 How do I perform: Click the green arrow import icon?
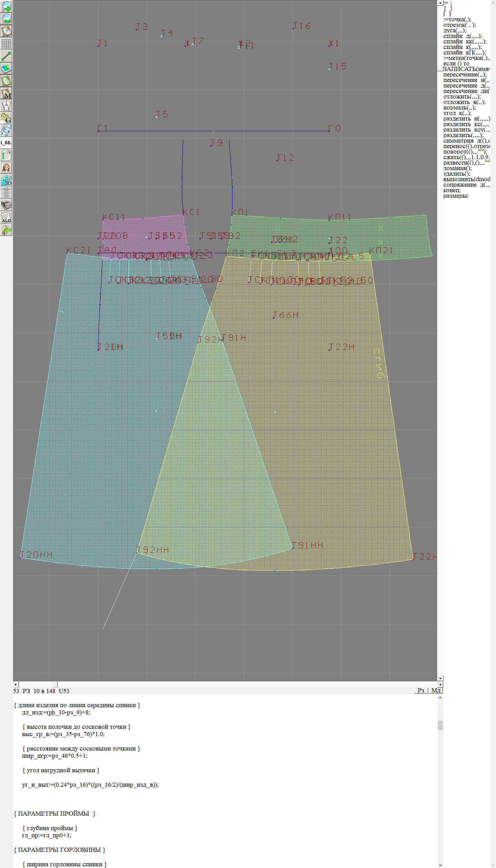[x=6, y=230]
